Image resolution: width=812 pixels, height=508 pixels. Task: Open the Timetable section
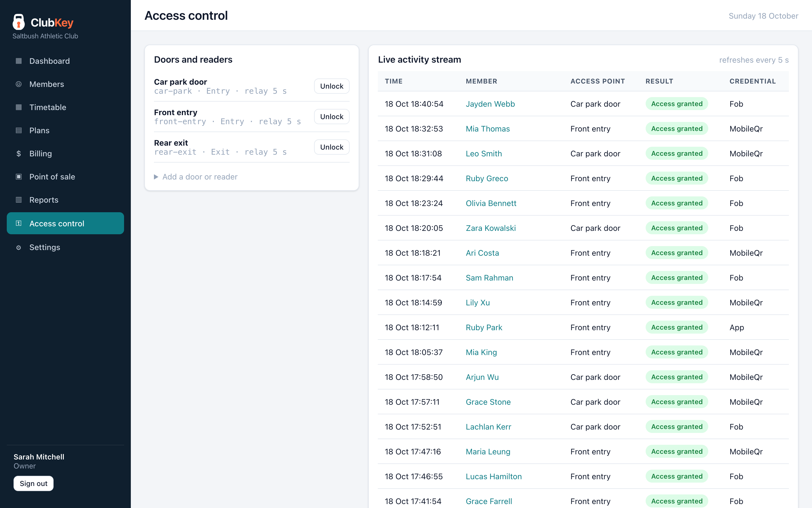pyautogui.click(x=65, y=107)
